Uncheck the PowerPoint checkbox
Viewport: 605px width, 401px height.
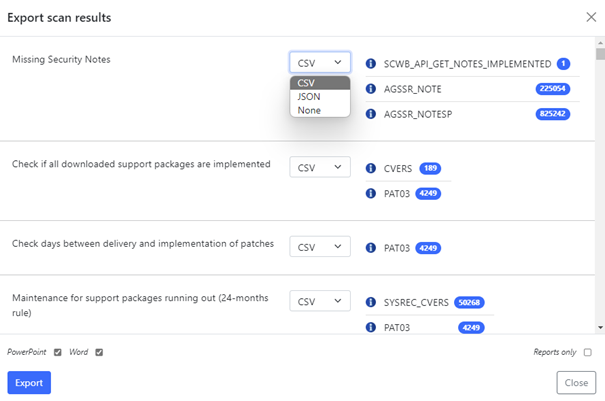(x=57, y=352)
